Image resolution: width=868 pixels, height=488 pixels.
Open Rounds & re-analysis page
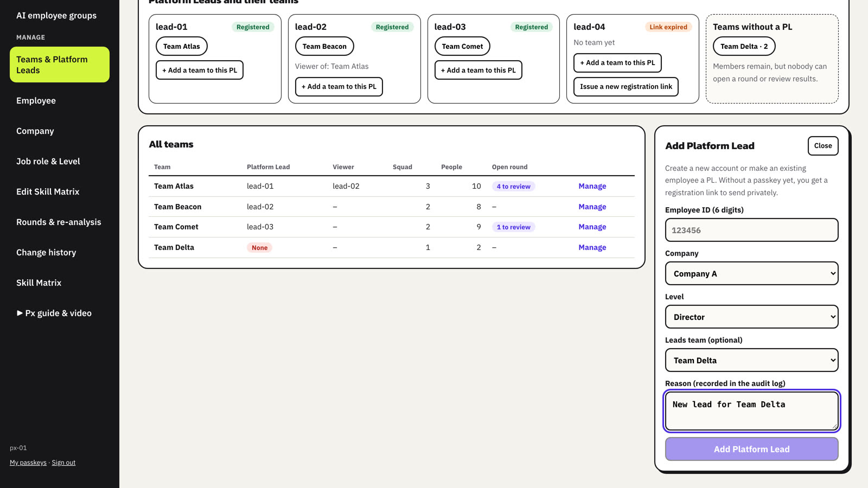coord(59,222)
